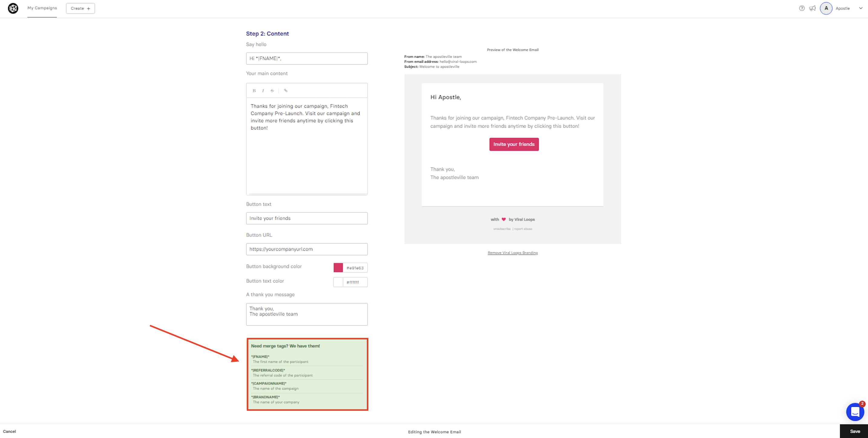Viewport: 868px width, 438px height.
Task: Edit the #ffffff hex color field
Action: pyautogui.click(x=355, y=282)
